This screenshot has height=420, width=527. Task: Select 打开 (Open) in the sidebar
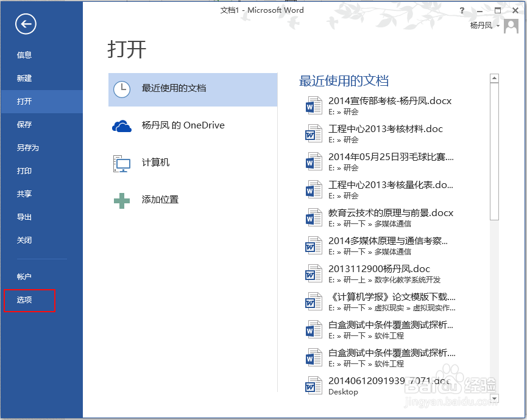tap(41, 102)
